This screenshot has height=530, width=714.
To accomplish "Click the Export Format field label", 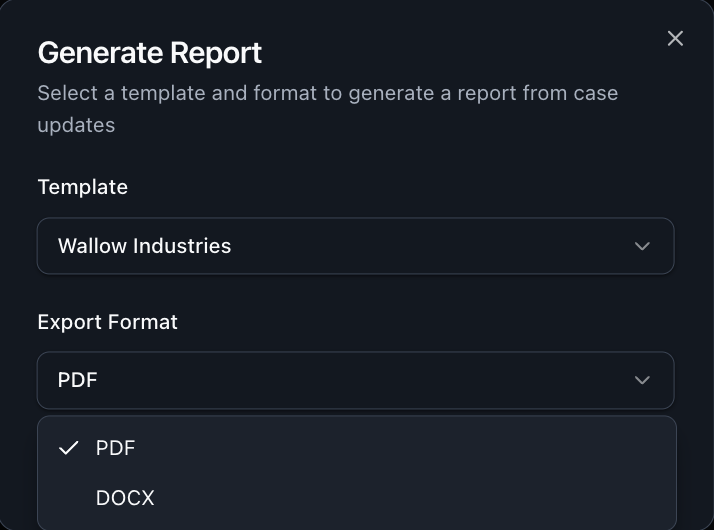I will point(107,322).
